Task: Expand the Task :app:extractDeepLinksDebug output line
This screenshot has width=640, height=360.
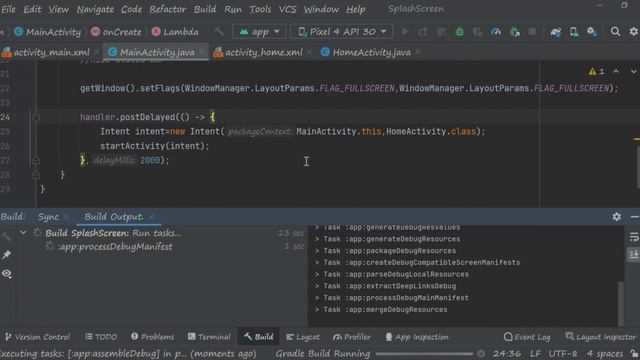Action: tap(317, 286)
